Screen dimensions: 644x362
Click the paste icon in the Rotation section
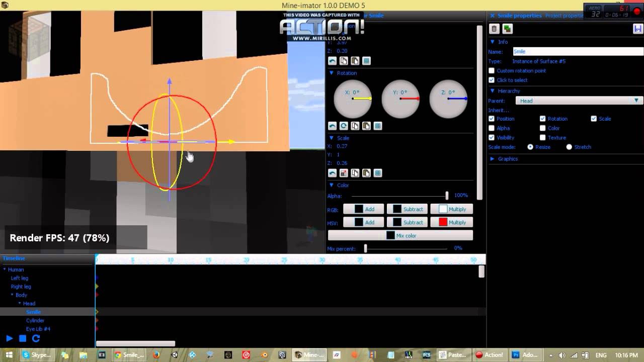pyautogui.click(x=366, y=126)
